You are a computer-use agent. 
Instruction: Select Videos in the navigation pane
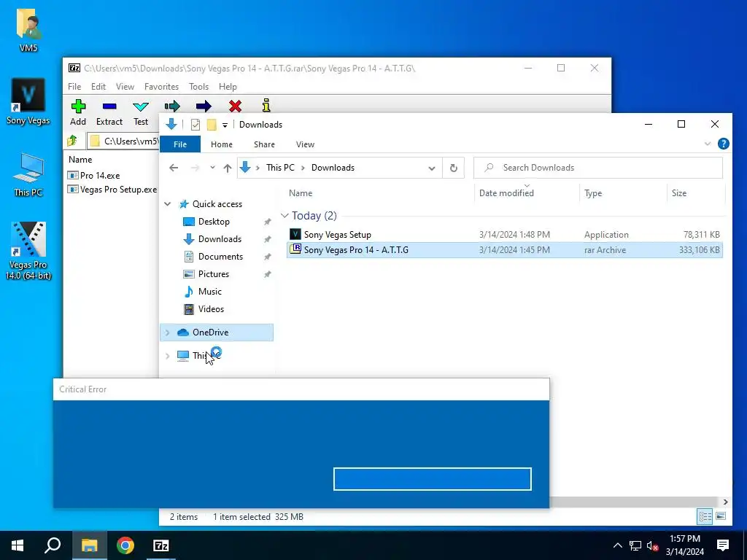pyautogui.click(x=211, y=309)
